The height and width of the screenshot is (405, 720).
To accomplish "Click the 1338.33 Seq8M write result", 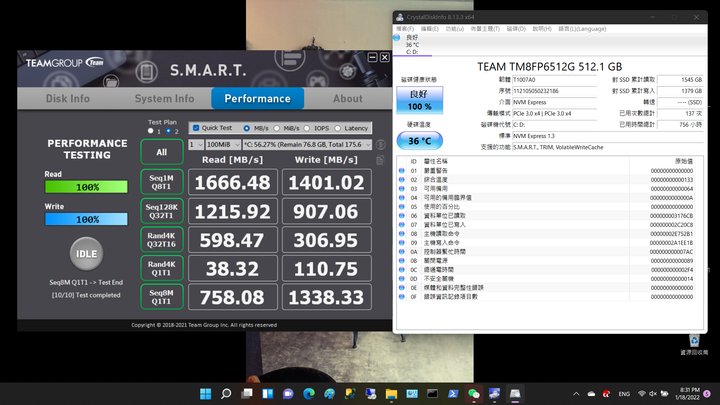I will pyautogui.click(x=326, y=297).
